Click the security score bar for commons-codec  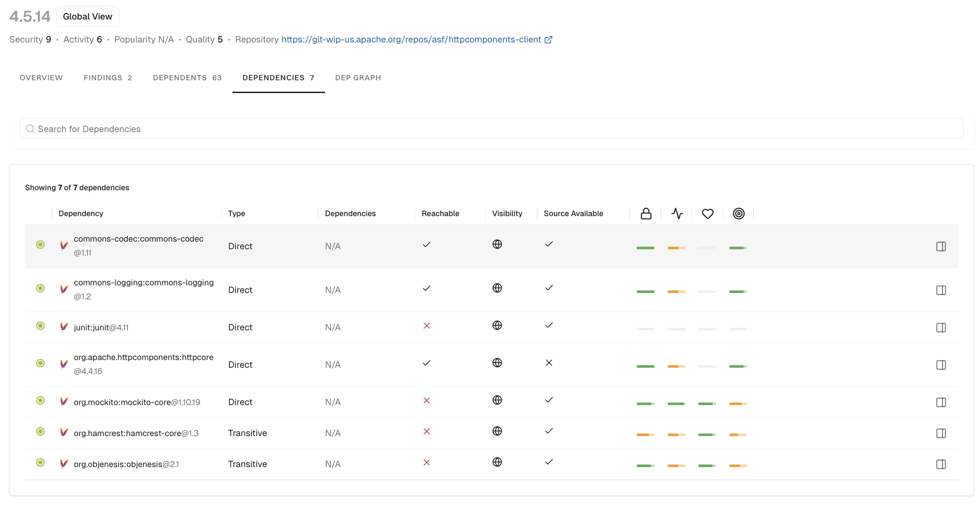click(x=646, y=248)
